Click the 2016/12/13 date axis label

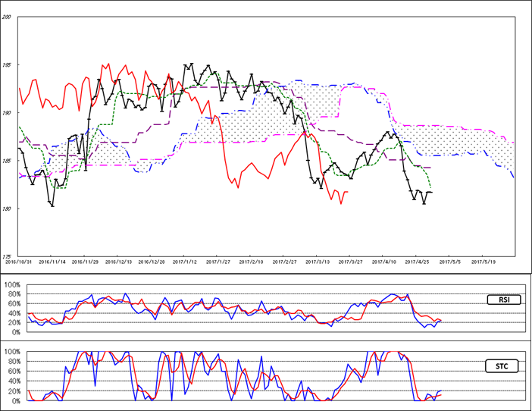[x=119, y=261]
